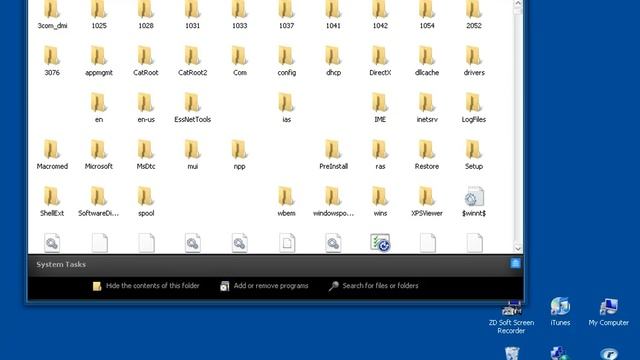
Task: Open iTunes desktop shortcut
Action: pyautogui.click(x=560, y=312)
